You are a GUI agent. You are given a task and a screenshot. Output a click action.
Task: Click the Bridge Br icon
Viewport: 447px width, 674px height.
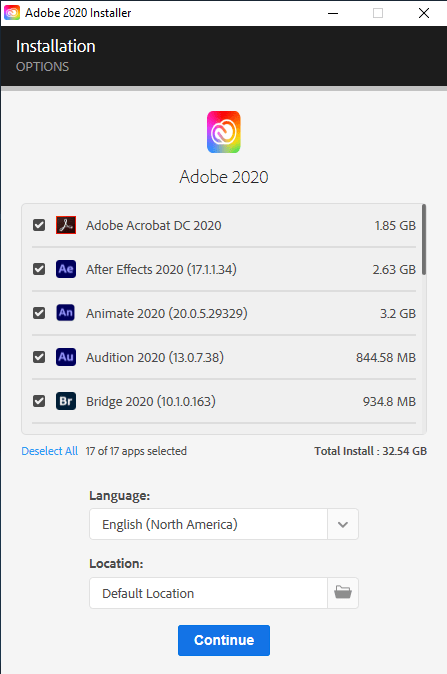click(x=66, y=401)
